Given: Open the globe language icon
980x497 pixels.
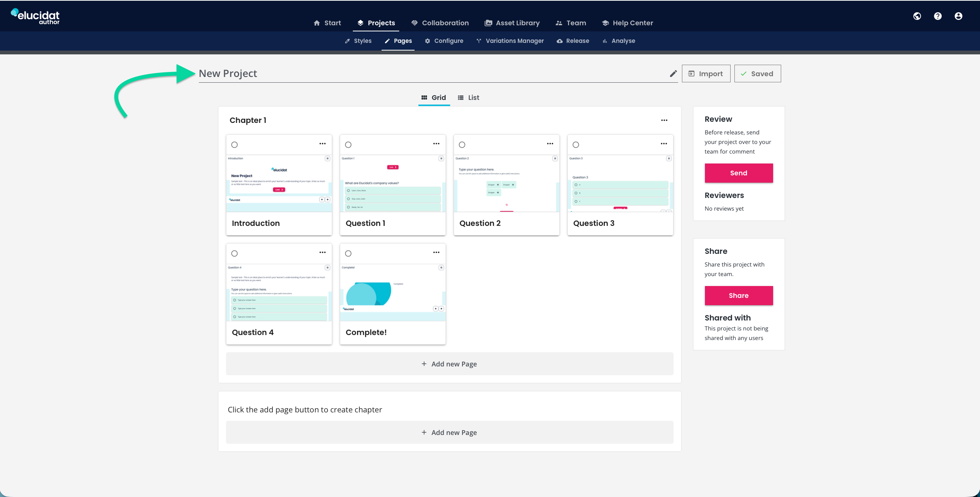Looking at the screenshot, I should point(917,16).
